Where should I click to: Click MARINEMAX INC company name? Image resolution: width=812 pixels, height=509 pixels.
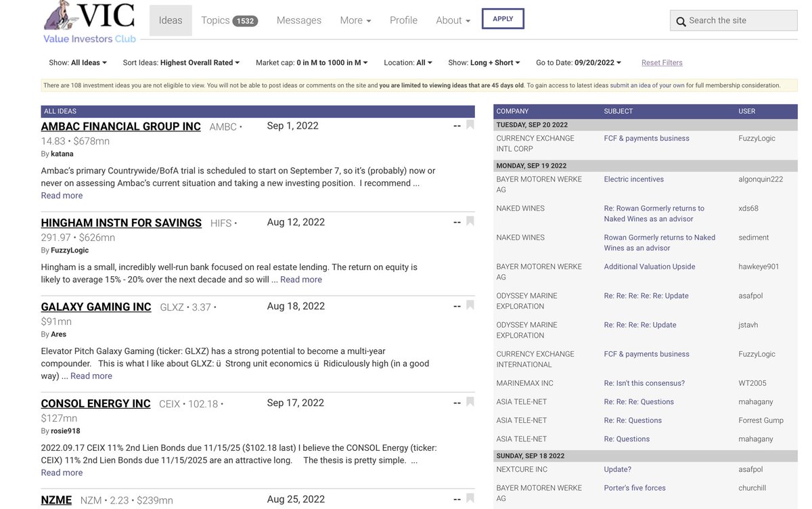tap(524, 383)
